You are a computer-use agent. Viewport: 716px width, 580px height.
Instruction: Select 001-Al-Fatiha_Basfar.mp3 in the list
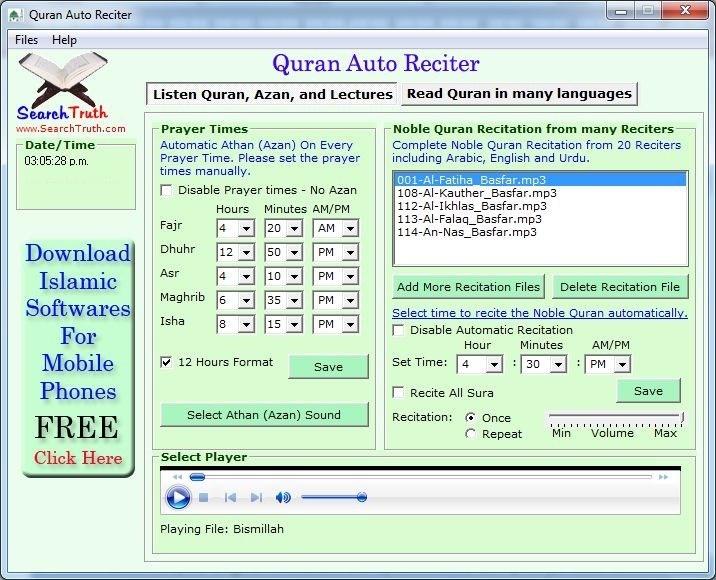[x=540, y=179]
